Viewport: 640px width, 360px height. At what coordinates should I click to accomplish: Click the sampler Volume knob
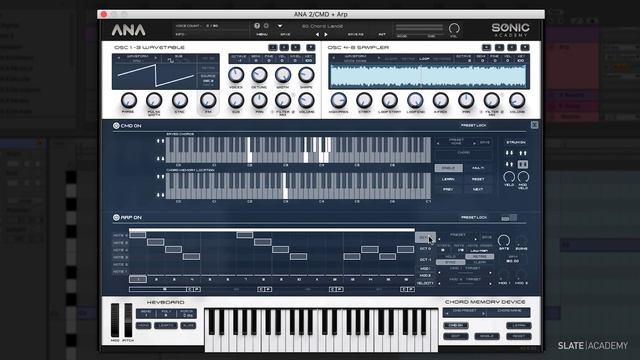click(517, 100)
